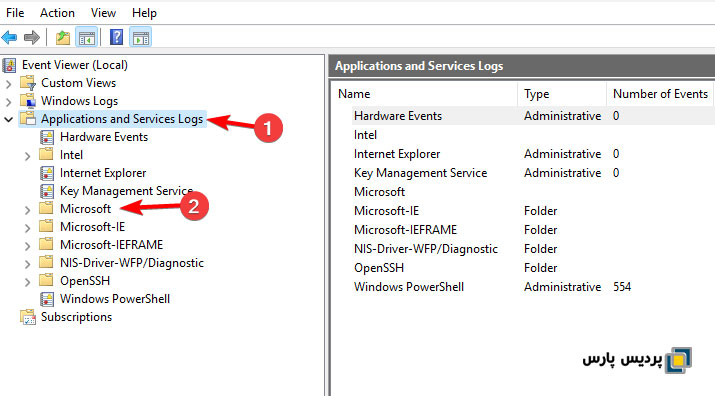Expand the Microsoft folder chevron

coord(27,210)
